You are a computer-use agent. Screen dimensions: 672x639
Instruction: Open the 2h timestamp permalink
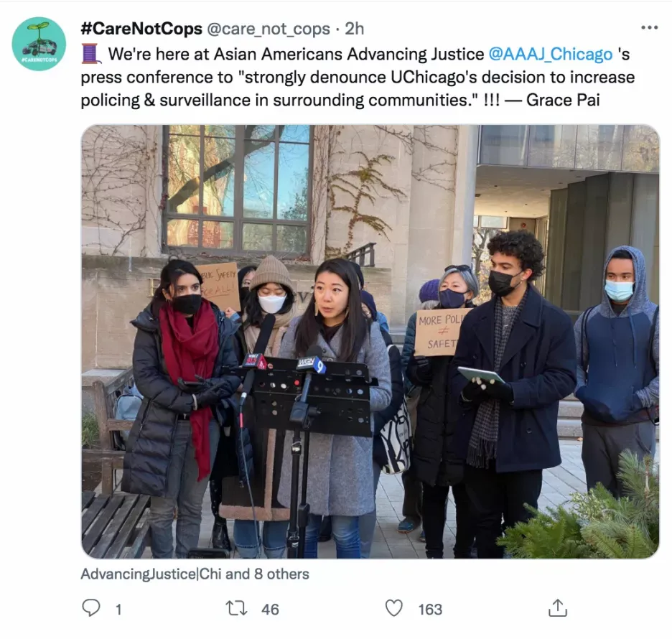point(355,29)
